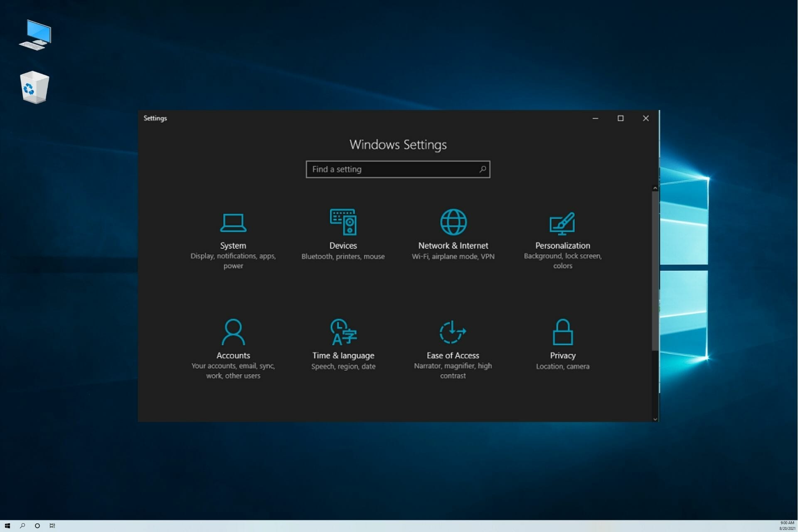Open Task View on taskbar
Image resolution: width=798 pixels, height=532 pixels.
point(52,526)
